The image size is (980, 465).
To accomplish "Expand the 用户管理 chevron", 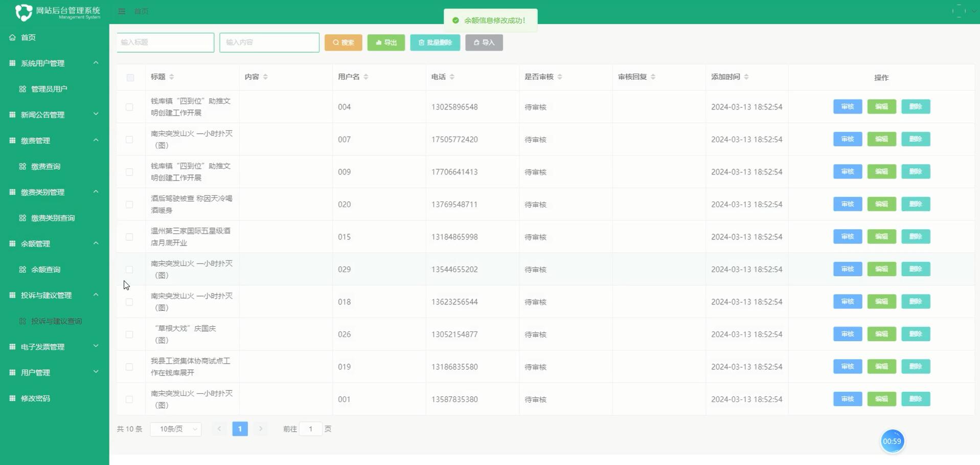I will [96, 372].
